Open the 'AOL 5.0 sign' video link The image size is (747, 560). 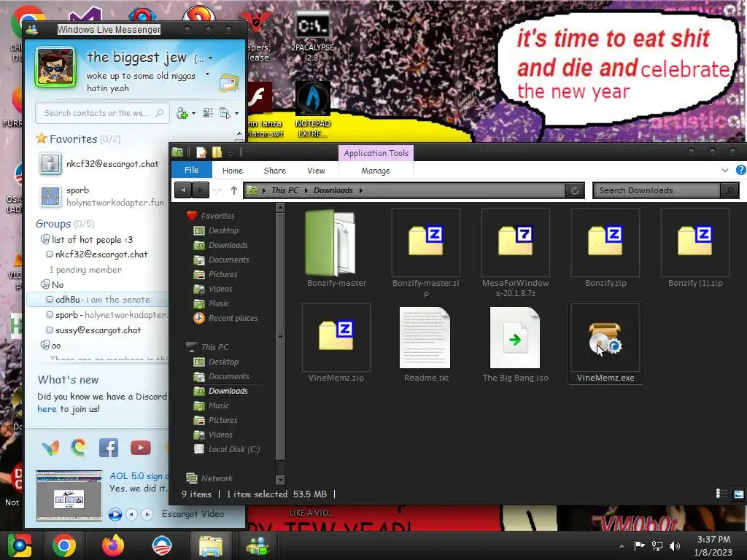(139, 475)
